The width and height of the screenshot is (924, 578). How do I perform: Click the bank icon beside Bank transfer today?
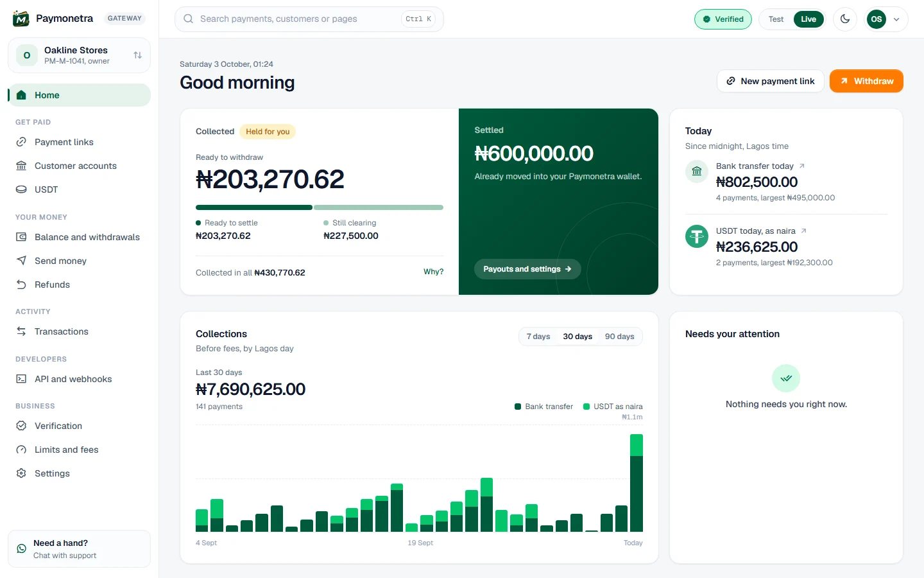(x=697, y=171)
